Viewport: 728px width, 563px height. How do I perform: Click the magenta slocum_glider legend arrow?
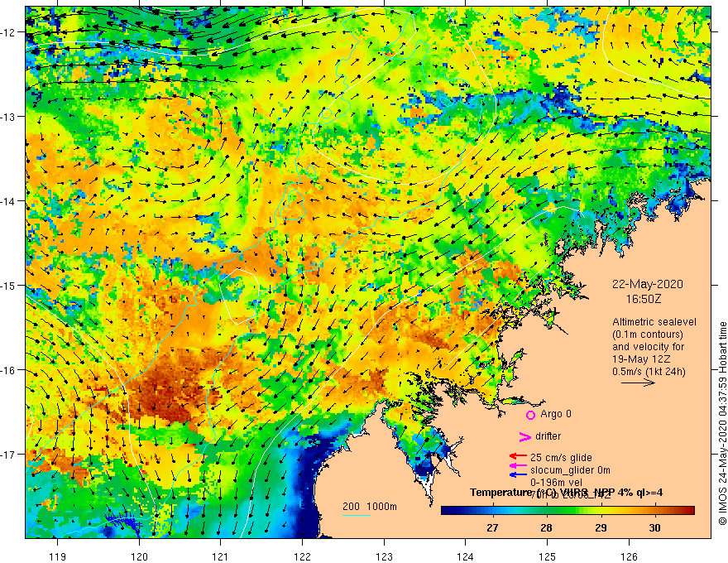point(518,465)
